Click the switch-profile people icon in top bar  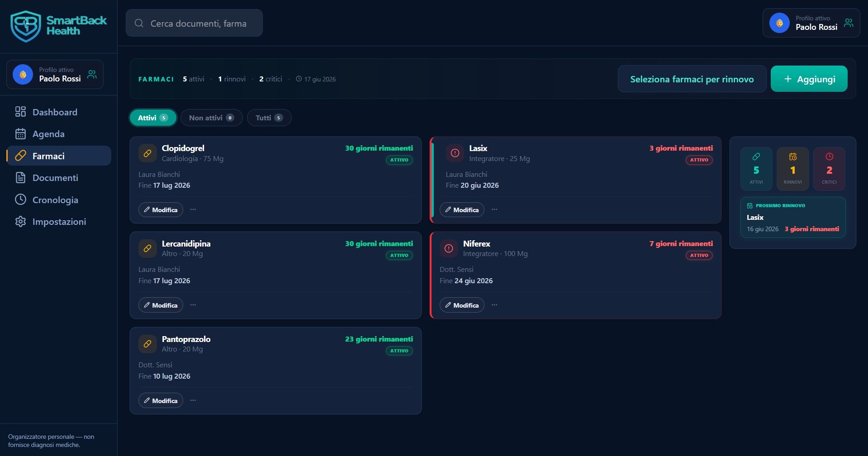(x=849, y=23)
